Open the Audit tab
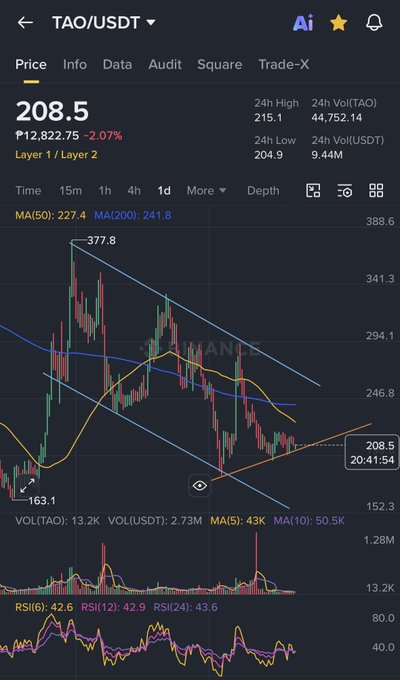 [165, 65]
